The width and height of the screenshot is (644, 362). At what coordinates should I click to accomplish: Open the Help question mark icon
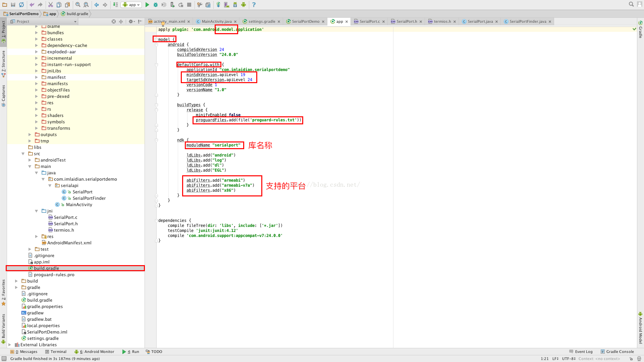click(254, 5)
